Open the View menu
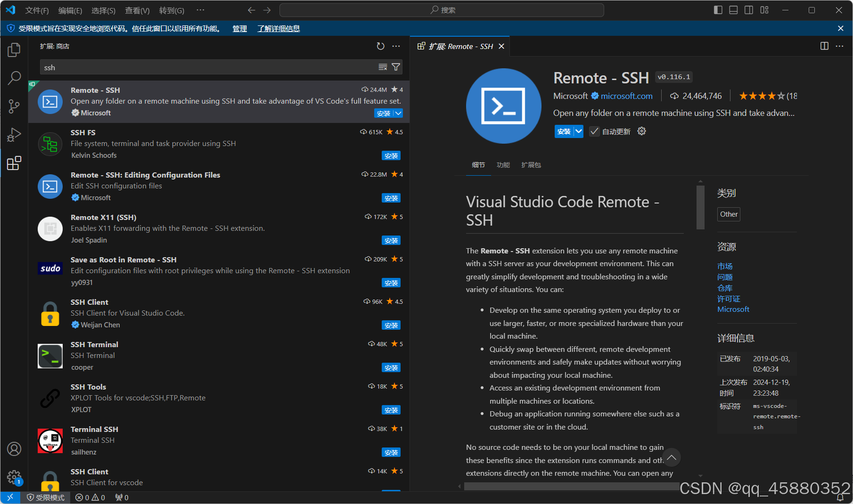 click(137, 10)
